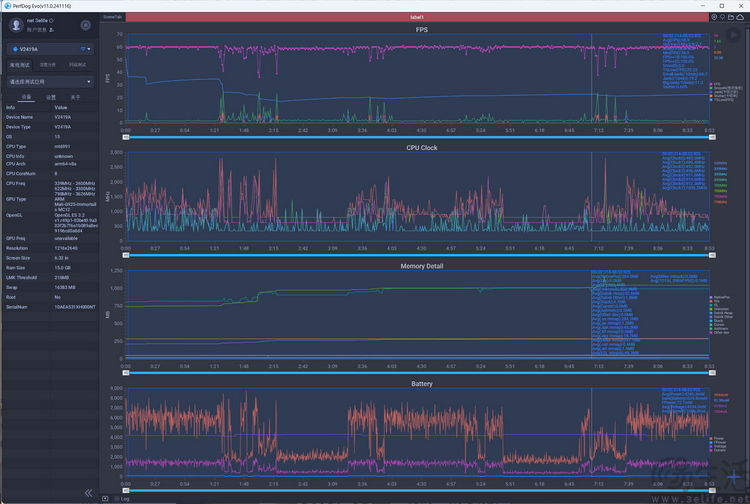The image size is (750, 504).
Task: Toggle FPS series in FPS chart legend
Action: [x=715, y=84]
